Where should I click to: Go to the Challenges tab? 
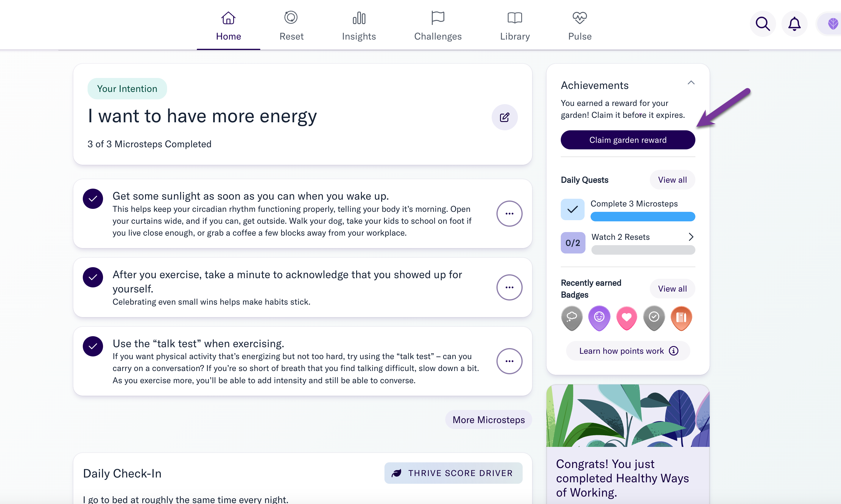[x=437, y=26]
